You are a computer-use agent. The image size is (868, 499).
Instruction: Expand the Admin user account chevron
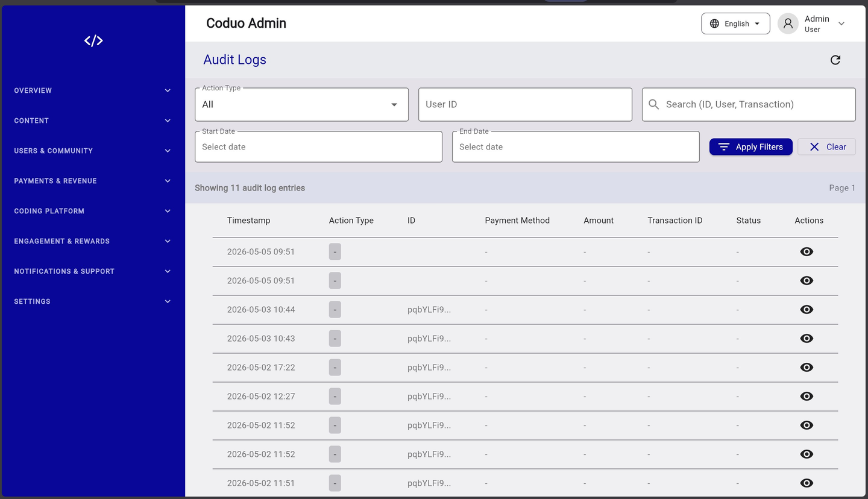pyautogui.click(x=841, y=24)
